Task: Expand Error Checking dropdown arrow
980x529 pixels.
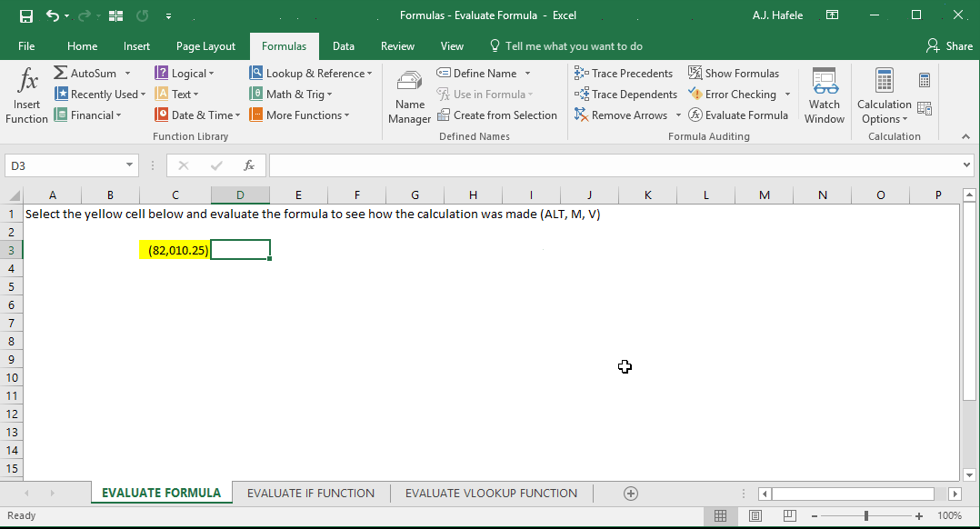Action: click(787, 95)
